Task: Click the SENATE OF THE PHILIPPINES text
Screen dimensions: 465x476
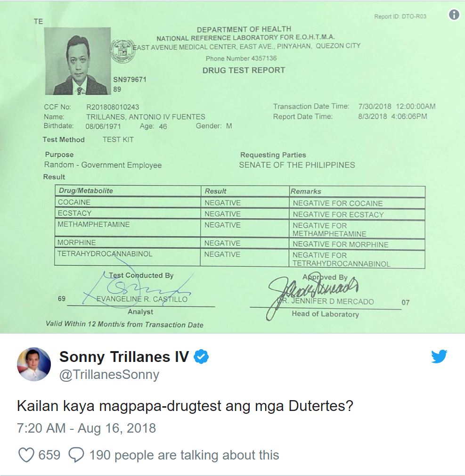Action: (297, 165)
